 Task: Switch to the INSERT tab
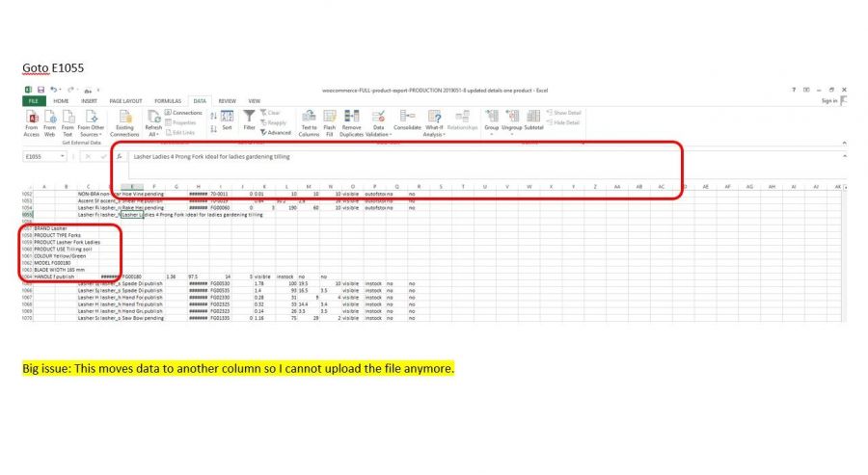coord(89,101)
